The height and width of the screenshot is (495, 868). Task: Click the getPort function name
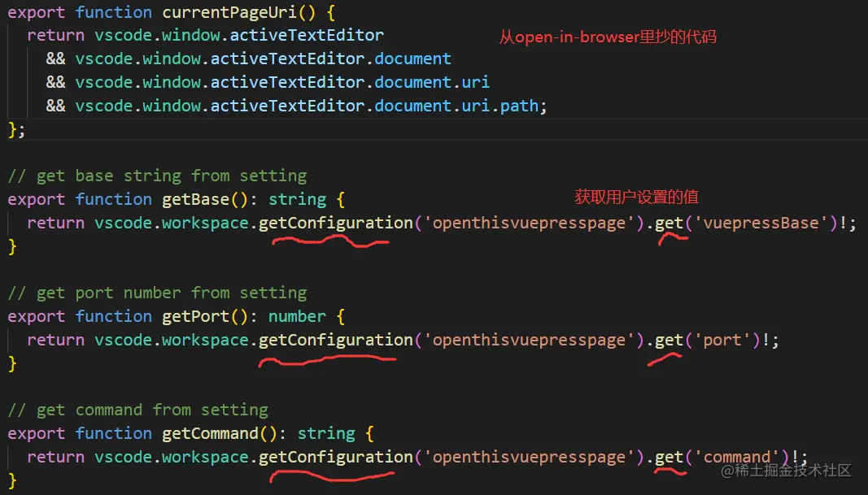coord(195,316)
